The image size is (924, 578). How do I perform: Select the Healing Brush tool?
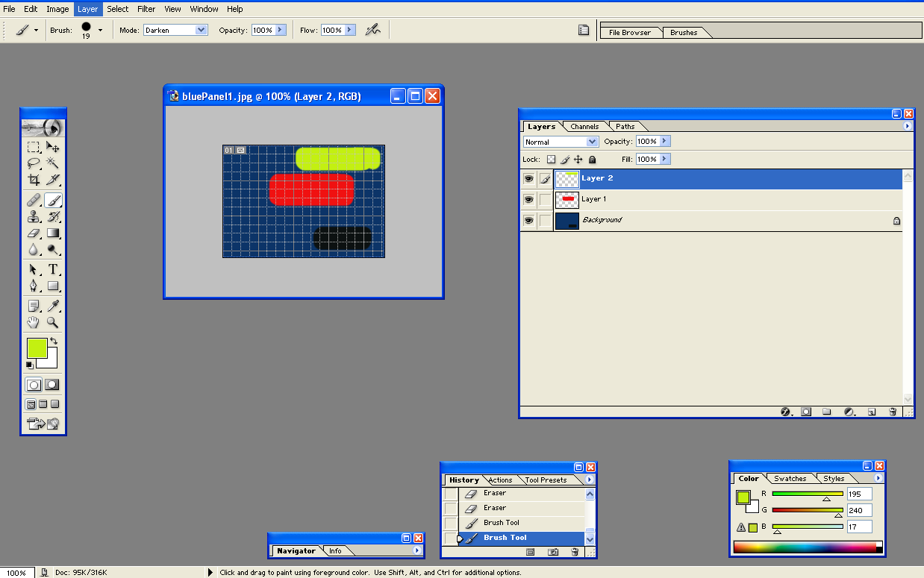point(34,200)
